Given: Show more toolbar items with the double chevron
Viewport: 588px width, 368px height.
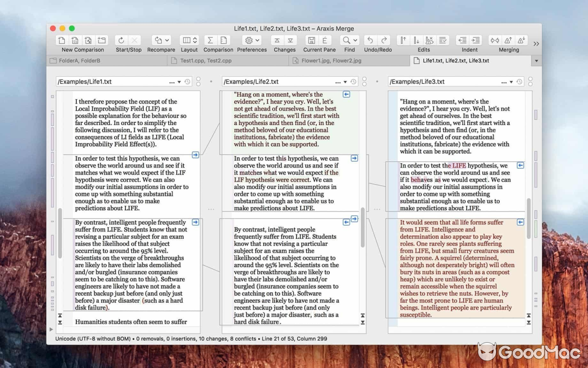Looking at the screenshot, I should 536,44.
